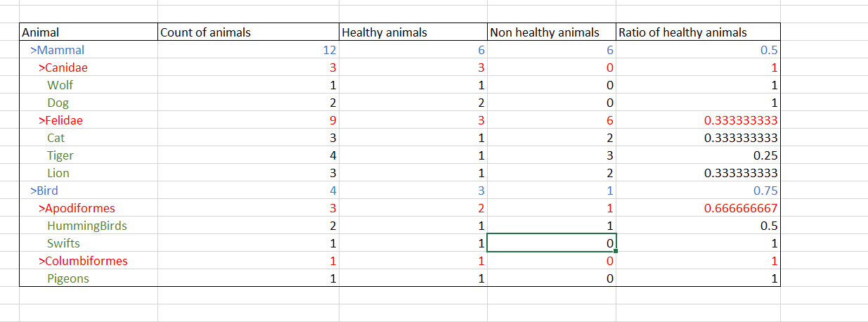Click the fill handle of the selected cell
868x322 pixels.
(x=616, y=251)
